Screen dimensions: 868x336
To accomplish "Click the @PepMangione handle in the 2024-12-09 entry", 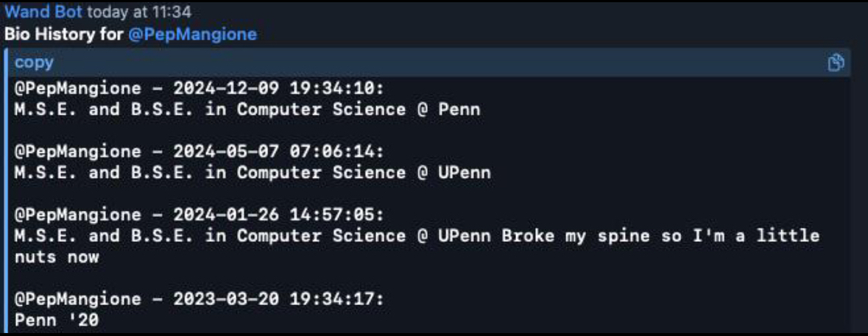I will [x=77, y=88].
